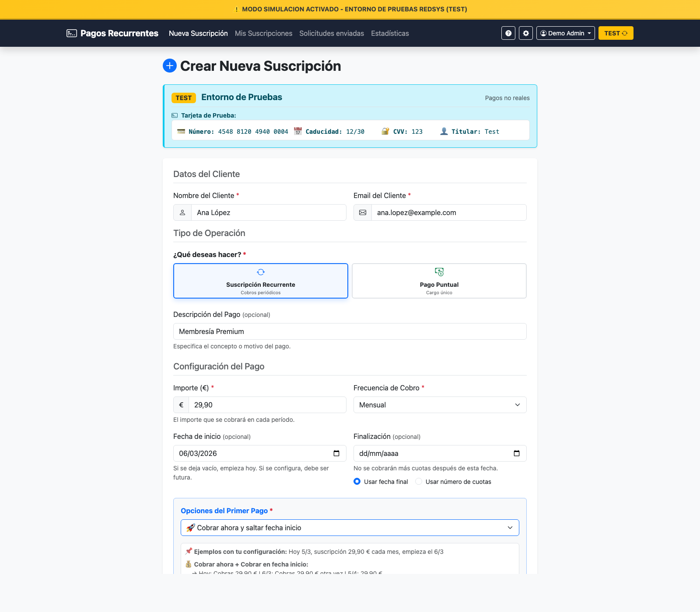Toggle the TEST mode switch in the navbar
Image resolution: width=700 pixels, height=612 pixels.
[616, 33]
